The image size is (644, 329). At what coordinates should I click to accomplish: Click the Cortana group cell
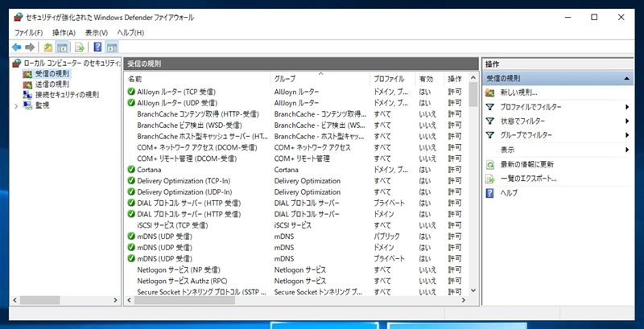(287, 170)
